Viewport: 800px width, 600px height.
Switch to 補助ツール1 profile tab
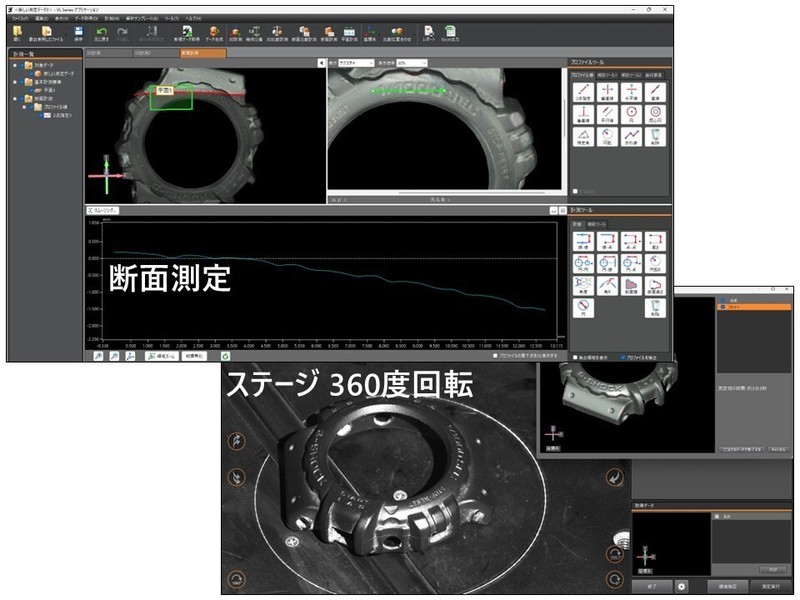607,75
